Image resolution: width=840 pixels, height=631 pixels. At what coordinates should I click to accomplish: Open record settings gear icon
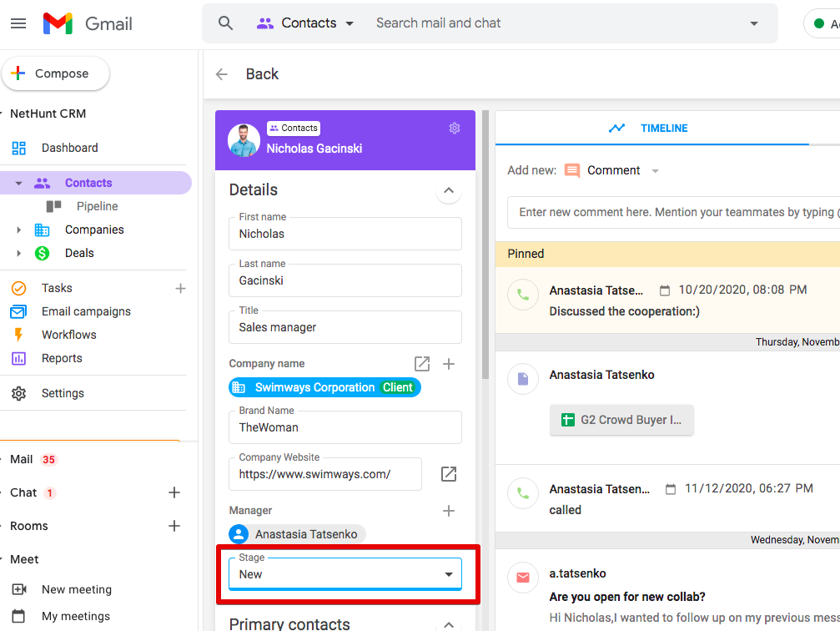point(455,129)
